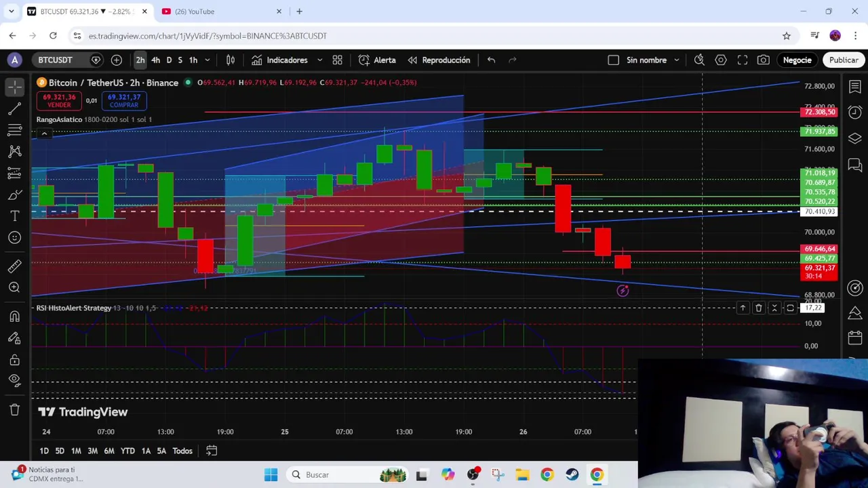Hide all drawings with eye icon
This screenshot has width=868, height=488.
(x=15, y=381)
